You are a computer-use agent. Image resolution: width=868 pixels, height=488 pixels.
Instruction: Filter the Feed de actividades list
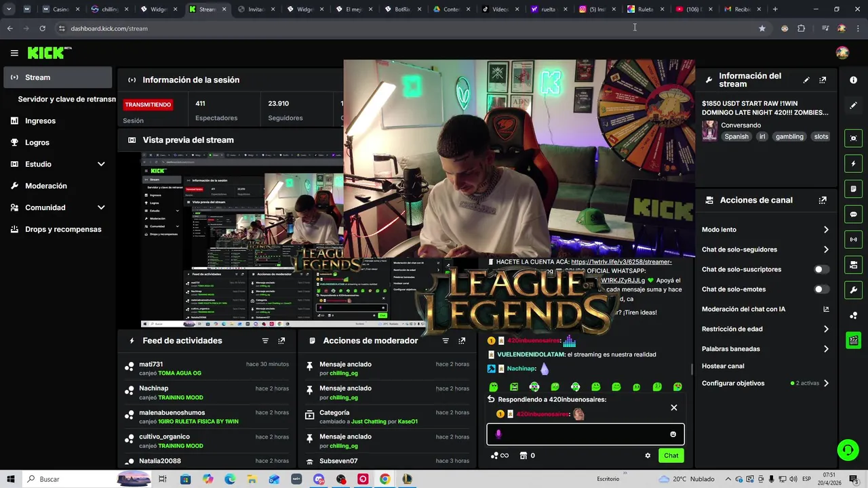(265, 341)
